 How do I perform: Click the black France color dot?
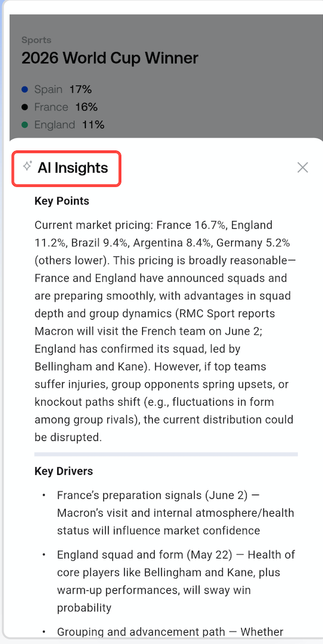(24, 107)
